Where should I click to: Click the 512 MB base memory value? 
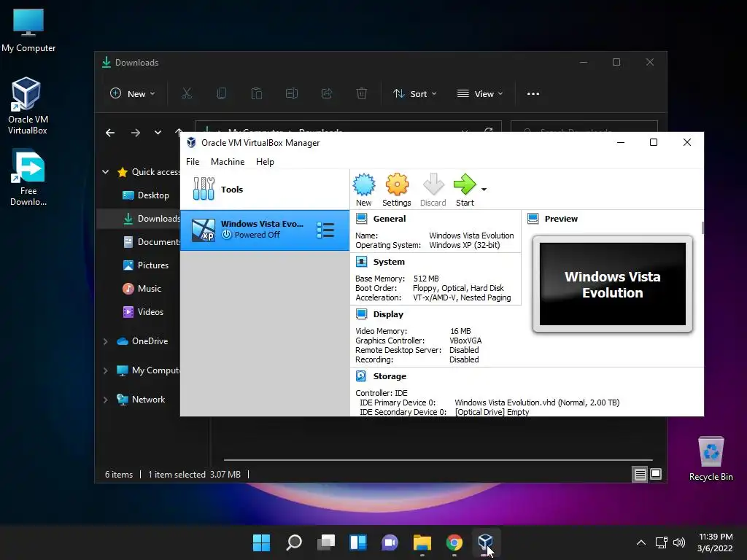(x=426, y=279)
